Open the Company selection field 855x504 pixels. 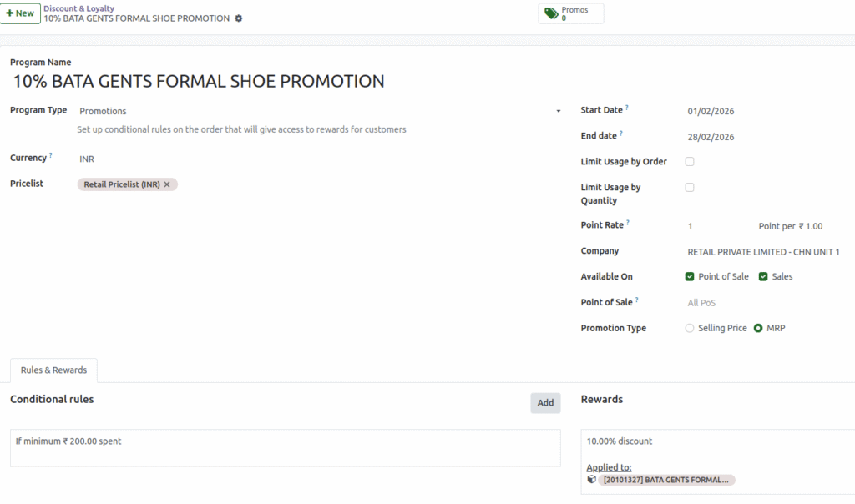[764, 251]
